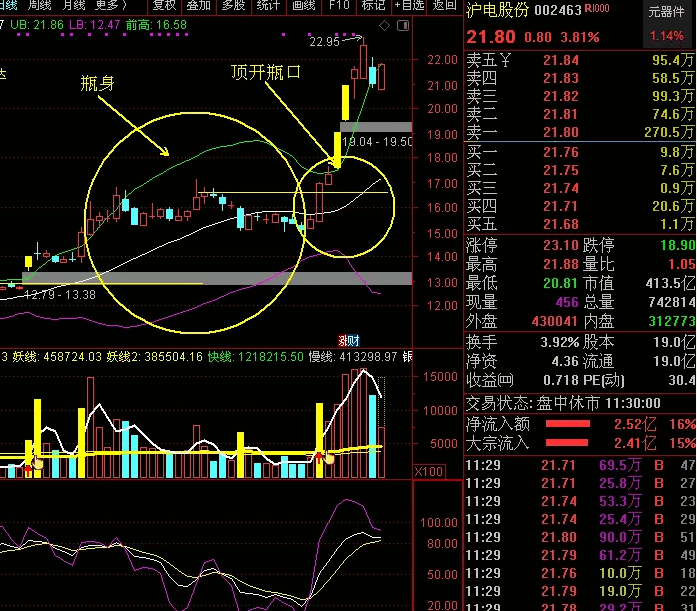
Task: Click LB: 12.47 indicator value
Action: [94, 25]
